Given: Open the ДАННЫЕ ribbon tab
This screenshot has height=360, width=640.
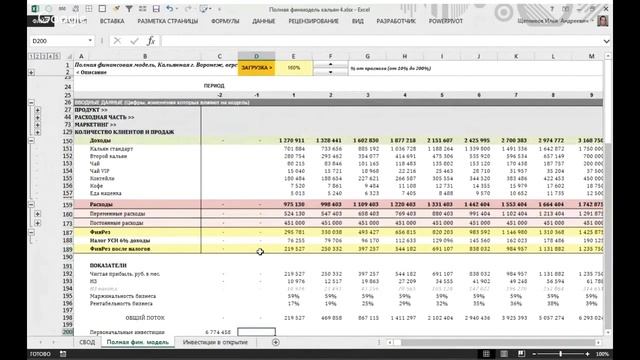Looking at the screenshot, I should tap(264, 21).
